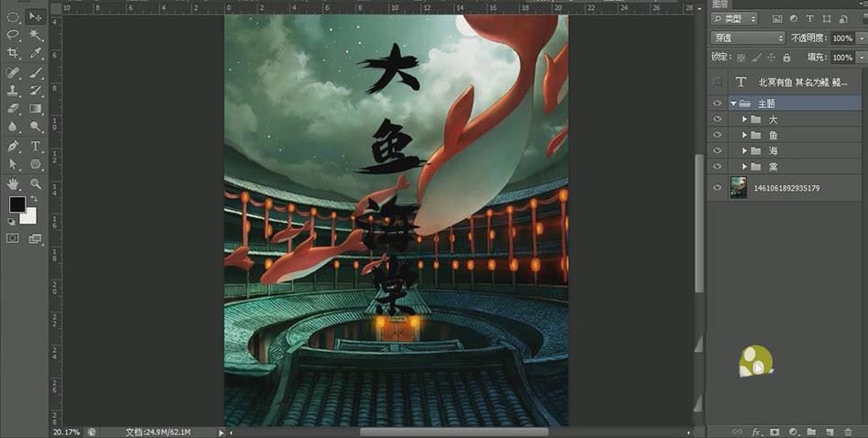
Task: Select the Eyedropper tool
Action: pos(36,52)
